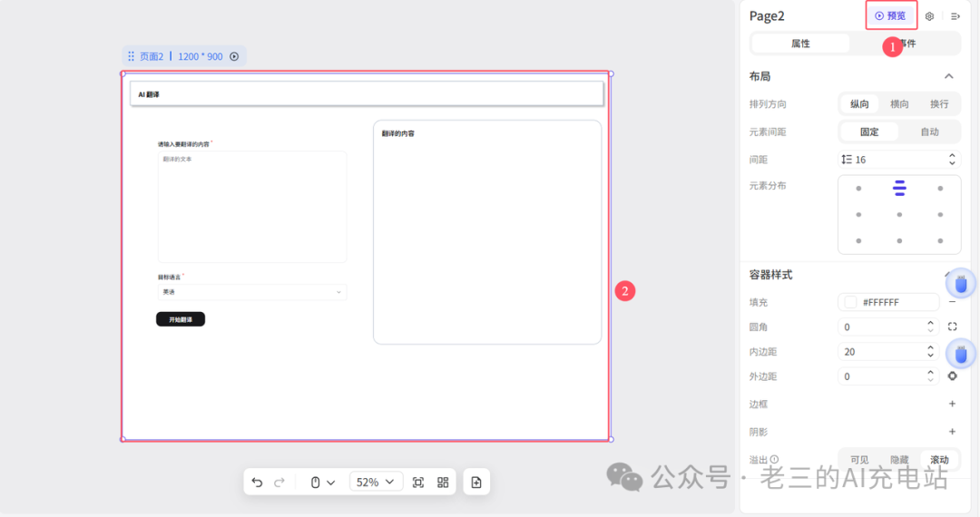Select 纵向 arrangement direction
Screen dimensions: 980x517
(859, 103)
